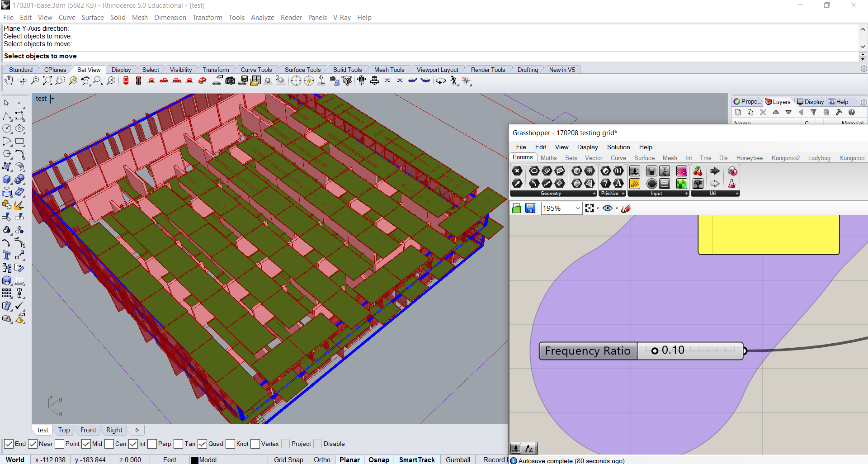Viewport: 868px width, 464px height.
Task: Open the zoom extents options dropdown arrow
Action: [598, 208]
